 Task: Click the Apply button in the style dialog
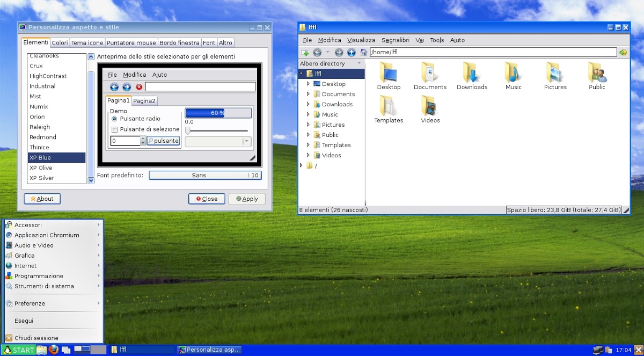tap(246, 198)
